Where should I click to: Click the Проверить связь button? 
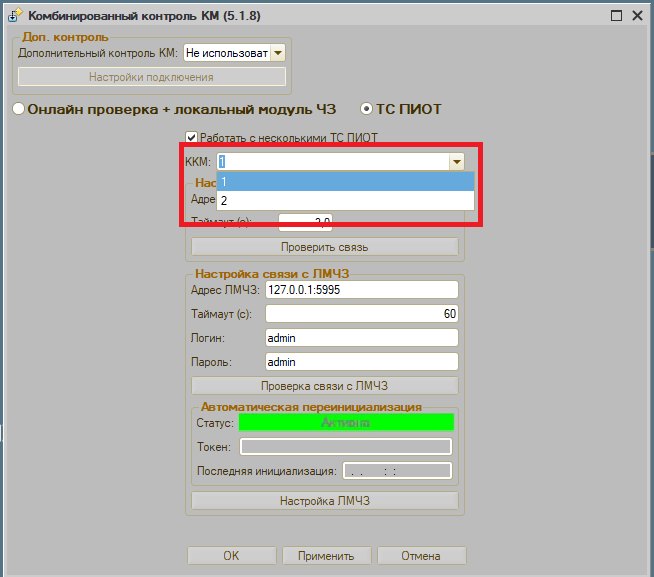pyautogui.click(x=324, y=247)
